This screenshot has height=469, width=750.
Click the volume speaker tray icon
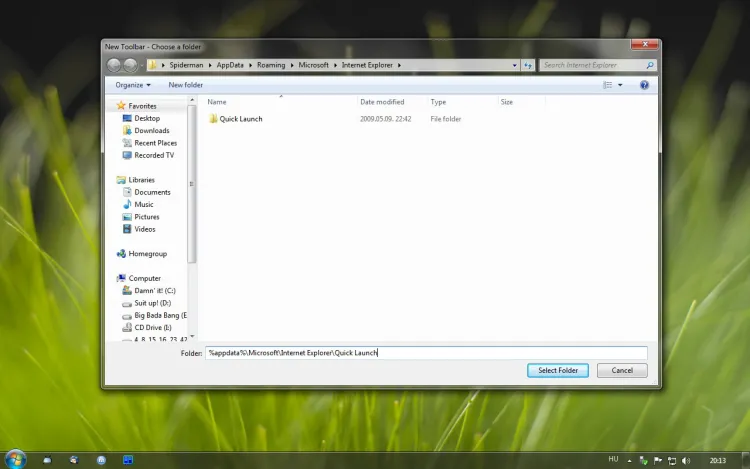tap(686, 460)
